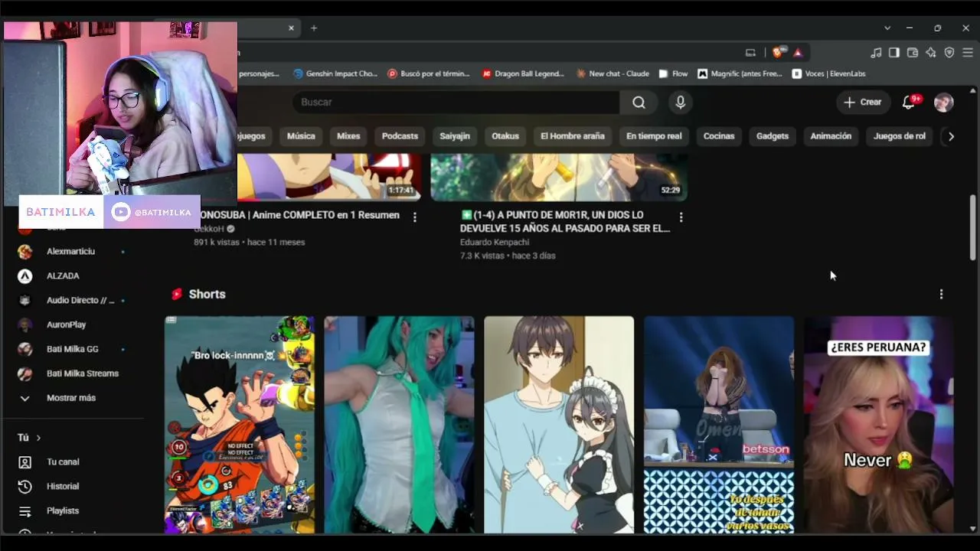Open options for the KONOSUBA video

pyautogui.click(x=414, y=217)
